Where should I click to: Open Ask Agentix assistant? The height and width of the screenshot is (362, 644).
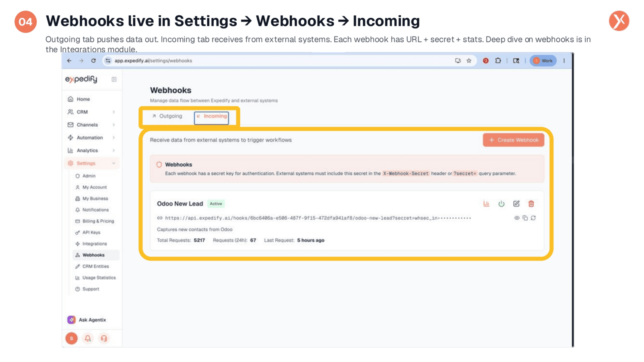click(x=87, y=320)
